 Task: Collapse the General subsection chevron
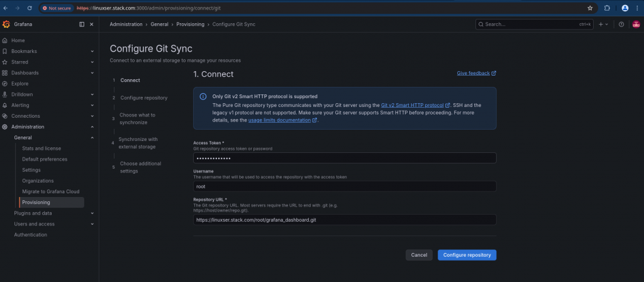[x=92, y=138]
